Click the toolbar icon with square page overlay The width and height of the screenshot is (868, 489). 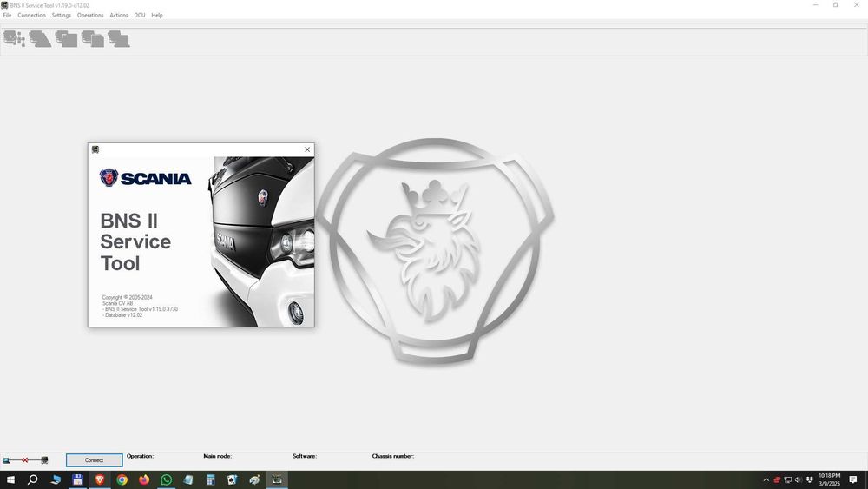pos(67,39)
